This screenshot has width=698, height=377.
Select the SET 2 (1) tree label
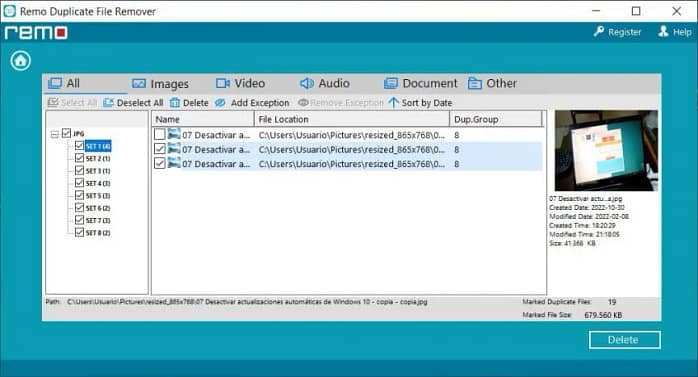click(98, 158)
